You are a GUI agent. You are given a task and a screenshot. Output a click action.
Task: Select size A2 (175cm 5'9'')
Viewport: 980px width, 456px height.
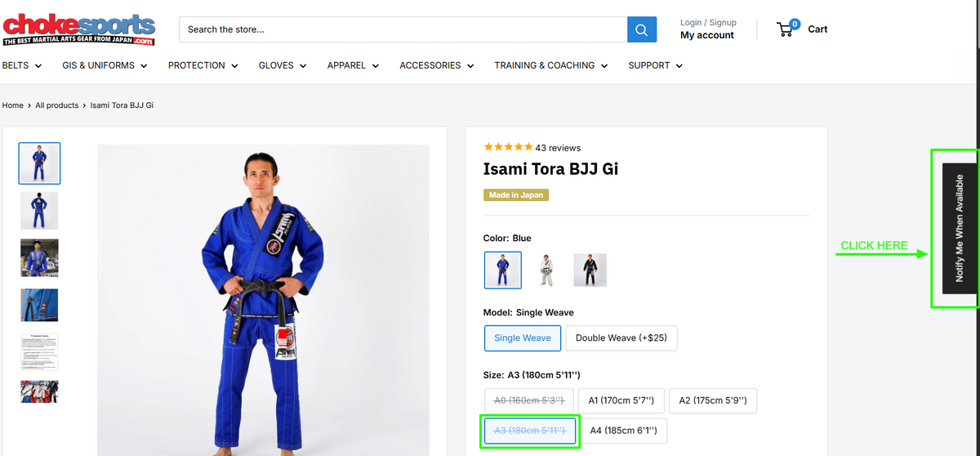click(x=713, y=400)
